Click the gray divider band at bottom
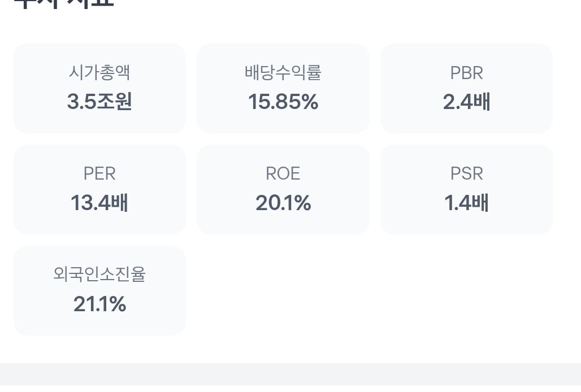Viewport: 581px width, 392px height. pos(290,377)
